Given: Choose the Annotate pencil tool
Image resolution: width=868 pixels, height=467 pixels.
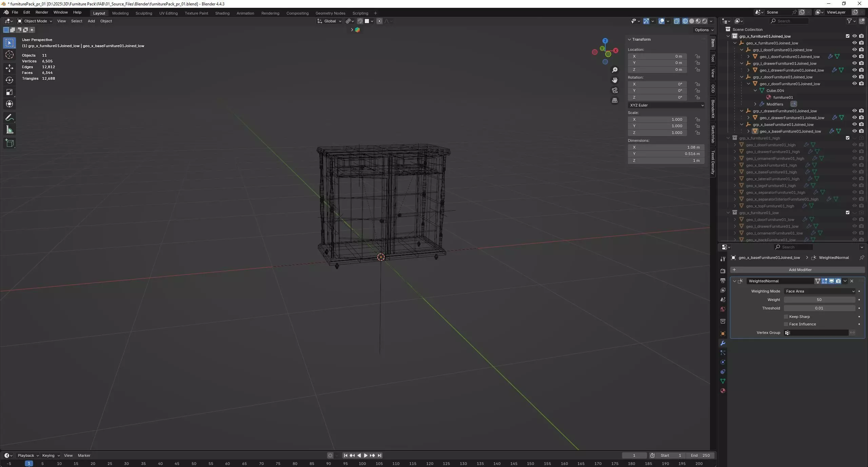Looking at the screenshot, I should coord(9,118).
